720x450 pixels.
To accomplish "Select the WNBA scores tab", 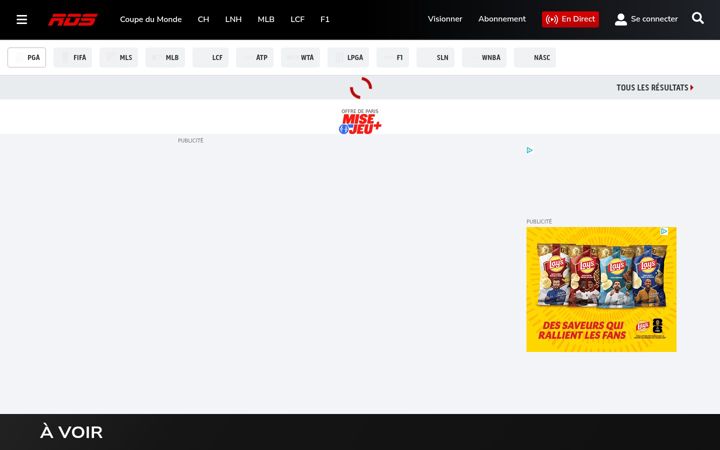I will [484, 57].
